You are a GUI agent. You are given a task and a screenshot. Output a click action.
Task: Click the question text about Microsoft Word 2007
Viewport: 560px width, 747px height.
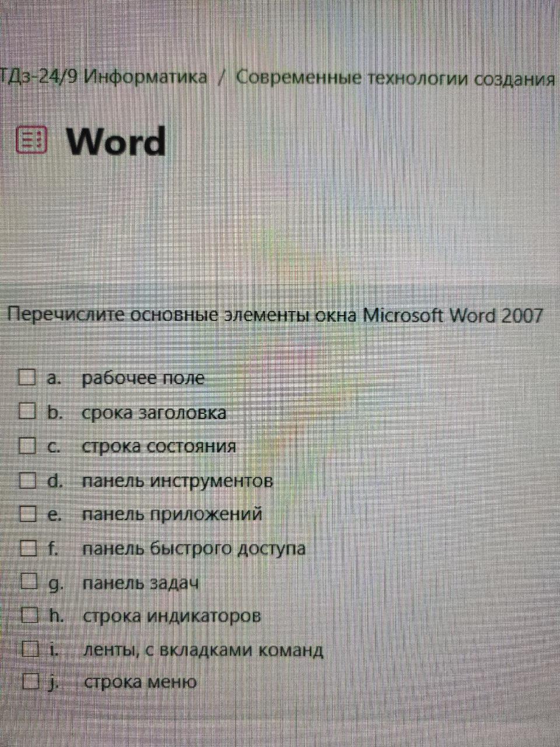(275, 315)
